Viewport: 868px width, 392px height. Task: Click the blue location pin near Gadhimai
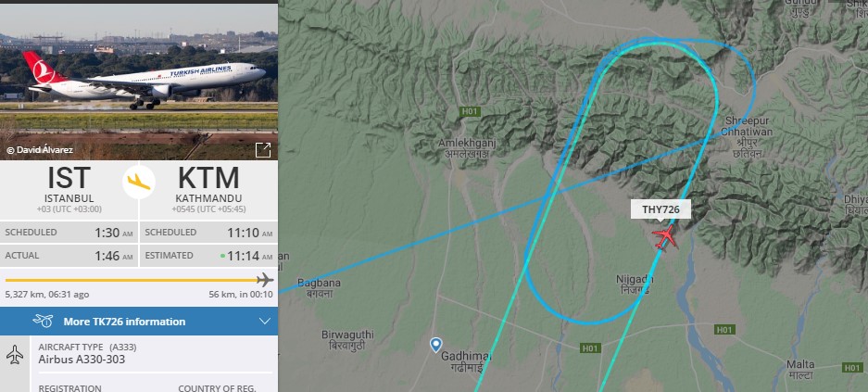tap(436, 345)
